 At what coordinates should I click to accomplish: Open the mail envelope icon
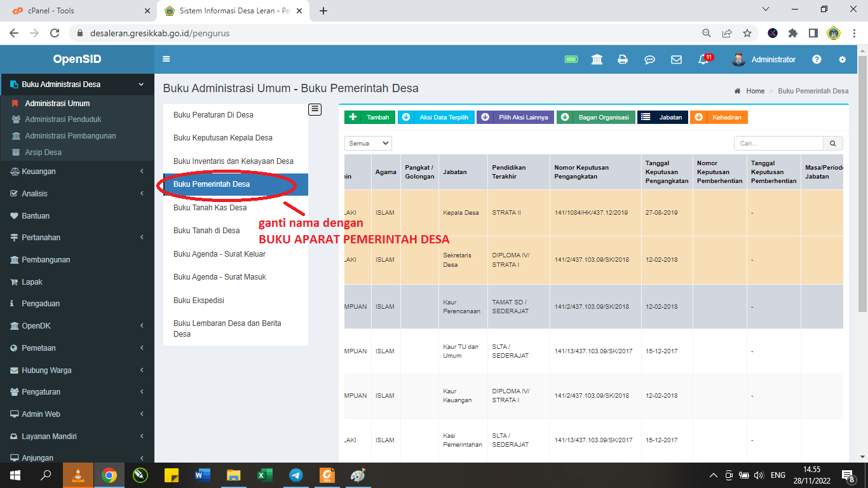click(x=676, y=59)
